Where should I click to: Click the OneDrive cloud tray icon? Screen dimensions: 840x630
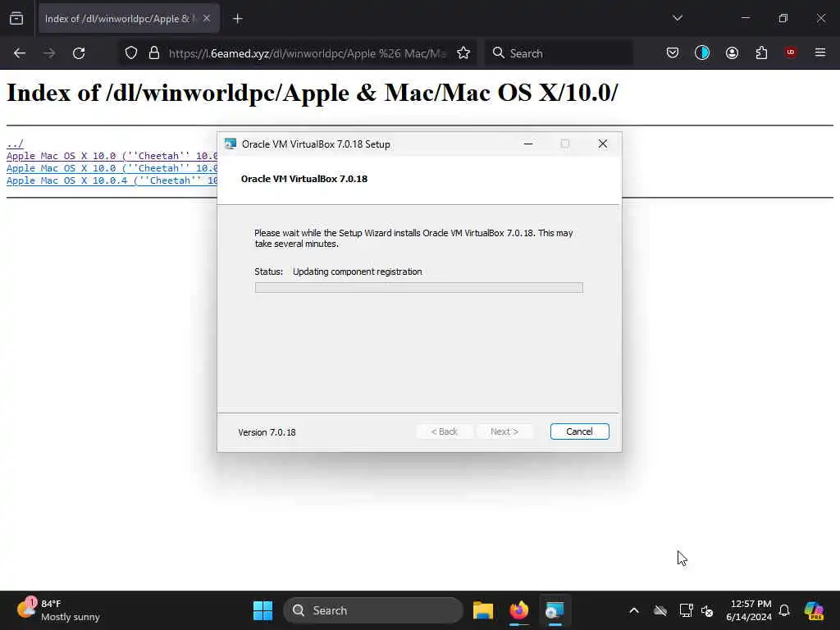coord(660,610)
